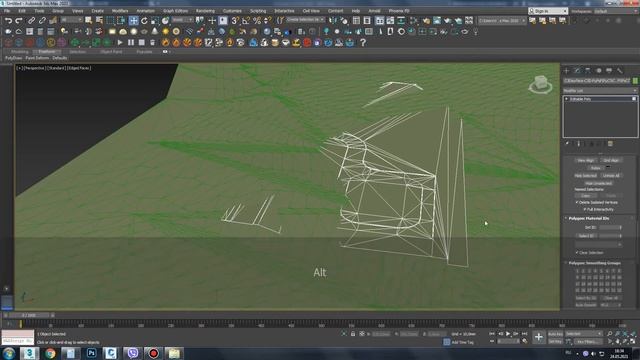Click the Unhide All button

pos(611,176)
